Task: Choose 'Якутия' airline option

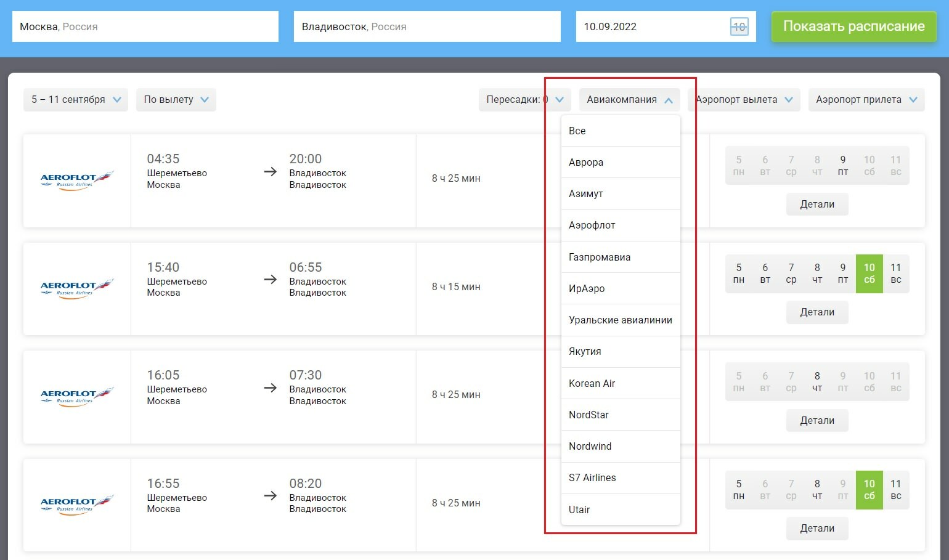Action: tap(621, 352)
